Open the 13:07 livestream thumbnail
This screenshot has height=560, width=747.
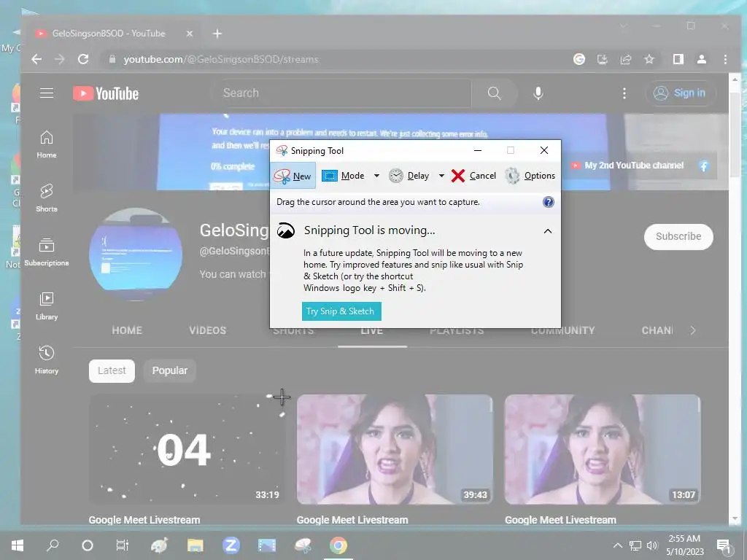point(603,449)
